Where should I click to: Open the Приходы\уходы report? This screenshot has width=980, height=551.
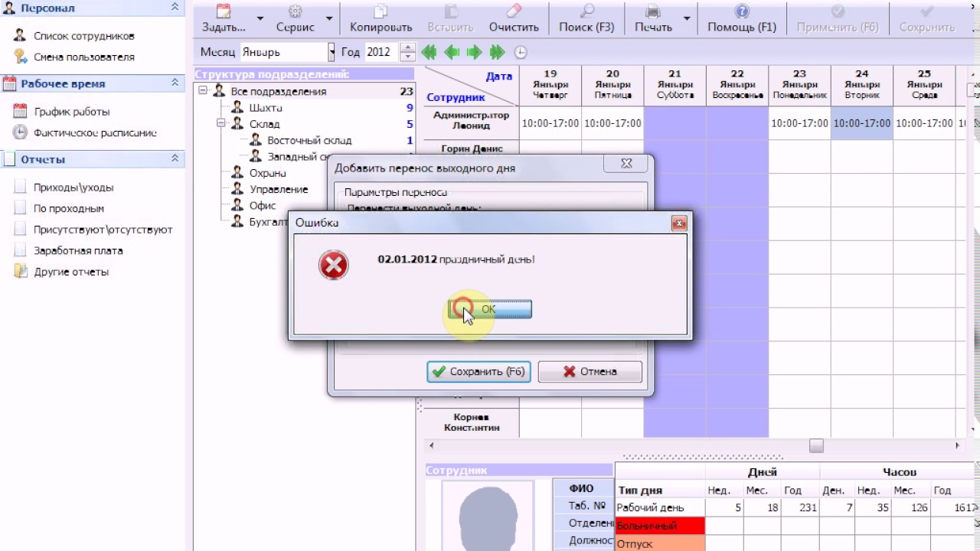pos(73,187)
